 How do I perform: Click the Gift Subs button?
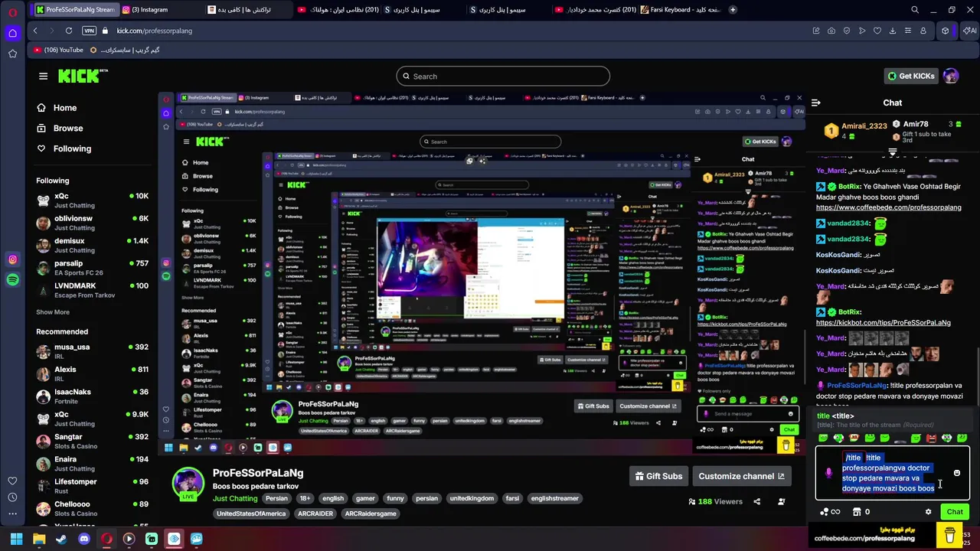(x=658, y=476)
